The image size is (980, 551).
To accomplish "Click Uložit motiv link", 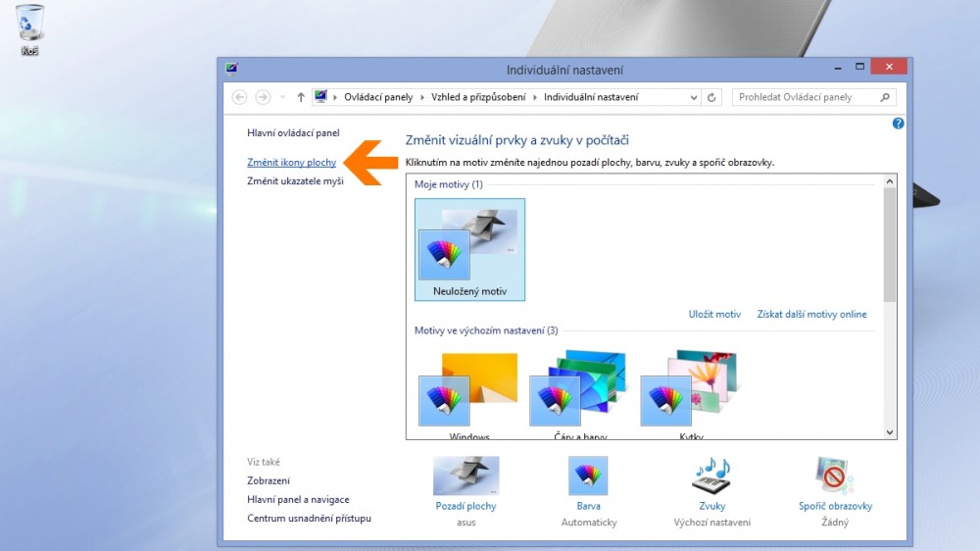I will 714,314.
